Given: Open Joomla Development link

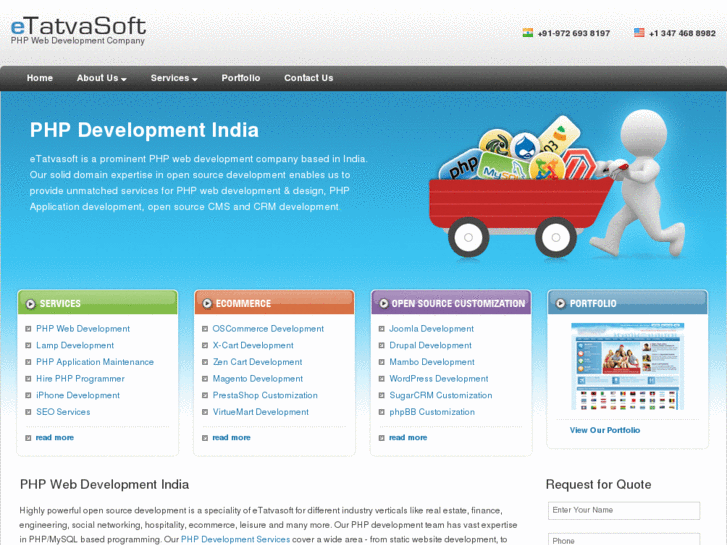Looking at the screenshot, I should [432, 329].
